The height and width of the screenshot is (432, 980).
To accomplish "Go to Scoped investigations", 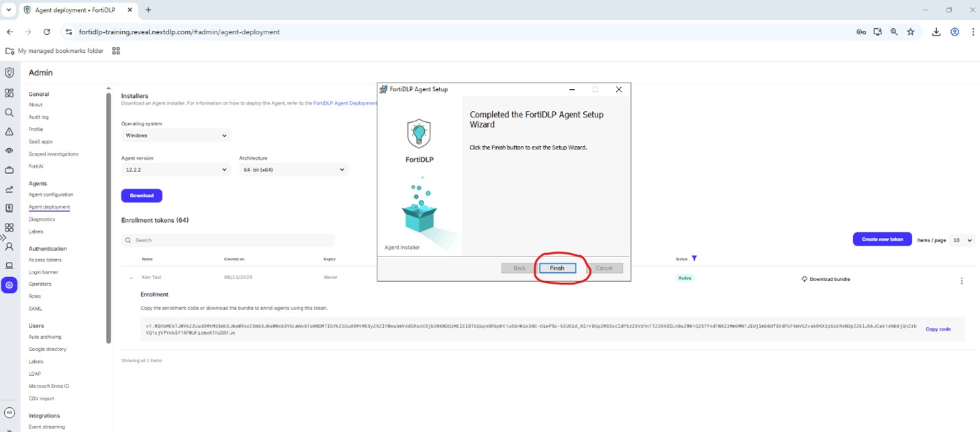I will coord(53,154).
